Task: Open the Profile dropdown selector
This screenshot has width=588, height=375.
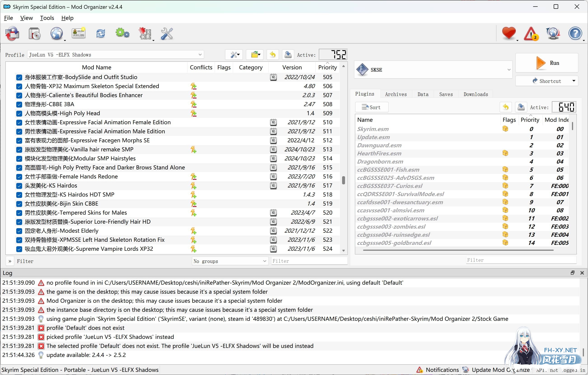Action: coord(115,55)
